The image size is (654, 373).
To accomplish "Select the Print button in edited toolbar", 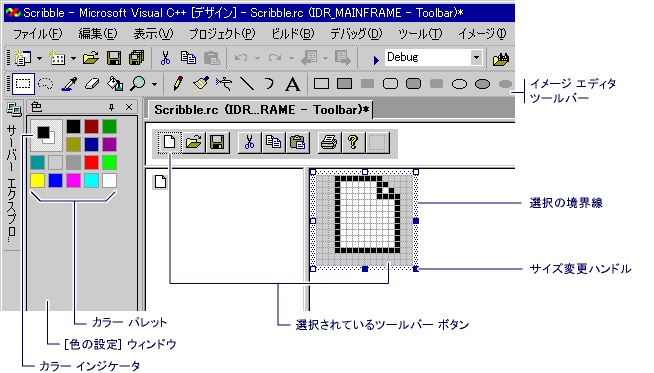I will [x=329, y=142].
